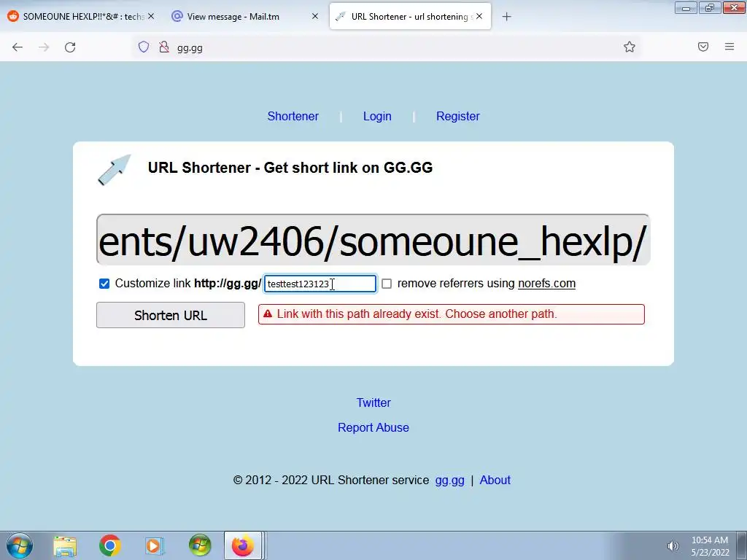
Task: Select the URL Shortener tab
Action: click(x=410, y=16)
